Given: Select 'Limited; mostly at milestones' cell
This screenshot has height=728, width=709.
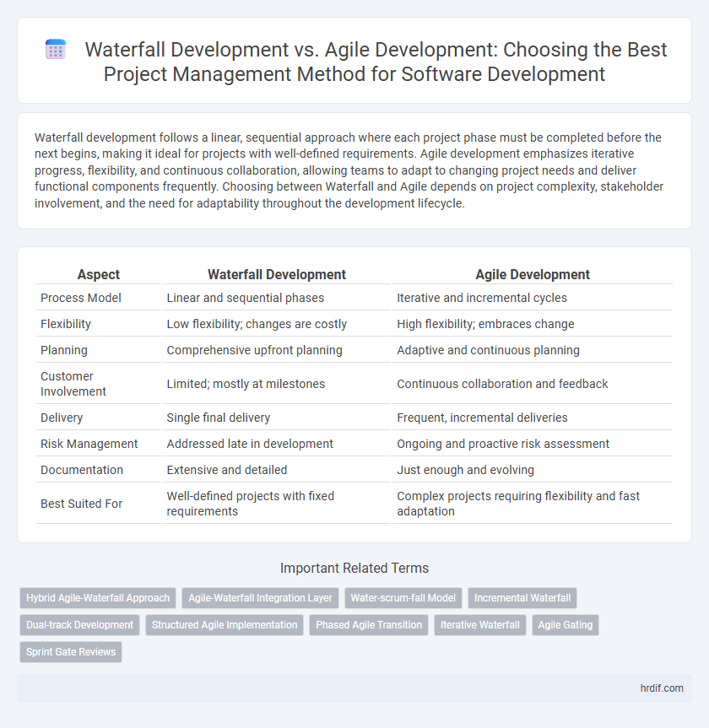Looking at the screenshot, I should coord(277,384).
